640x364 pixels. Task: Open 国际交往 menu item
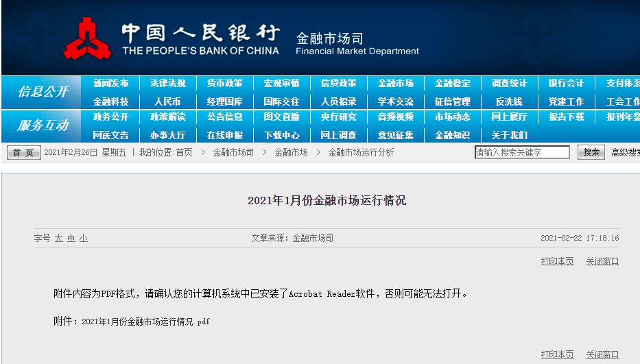click(x=282, y=101)
